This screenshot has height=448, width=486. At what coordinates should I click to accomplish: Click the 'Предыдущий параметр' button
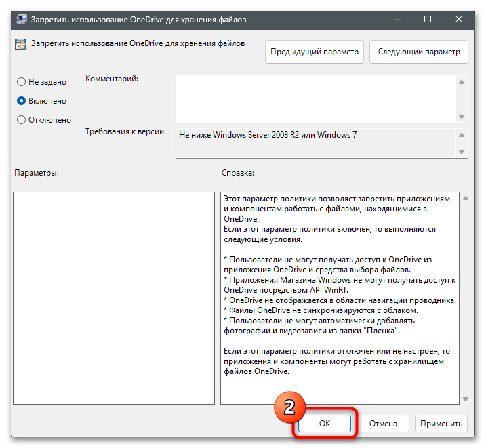click(x=315, y=52)
